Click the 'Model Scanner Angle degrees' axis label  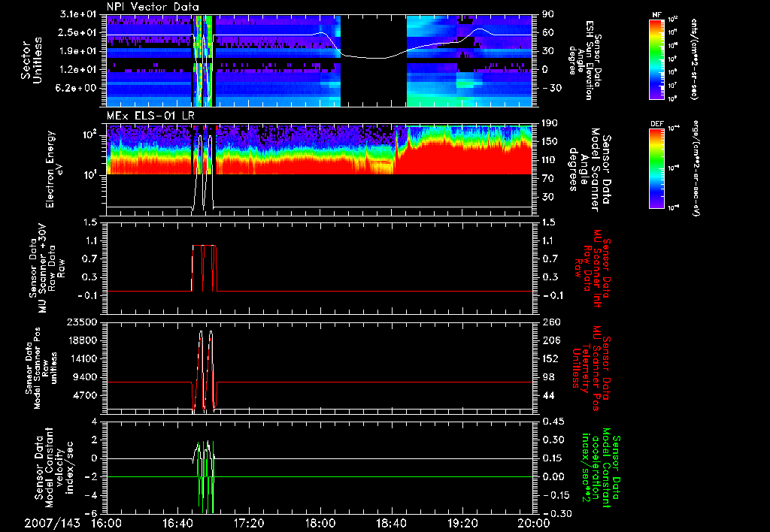coord(590,170)
